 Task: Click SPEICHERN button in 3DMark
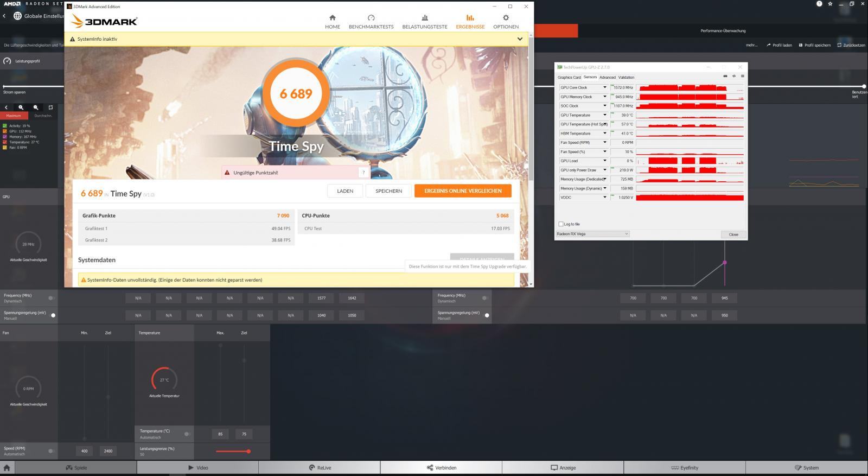[x=388, y=191]
